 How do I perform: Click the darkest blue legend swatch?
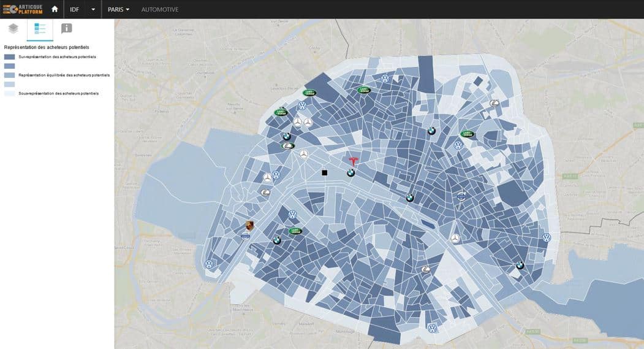click(9, 56)
